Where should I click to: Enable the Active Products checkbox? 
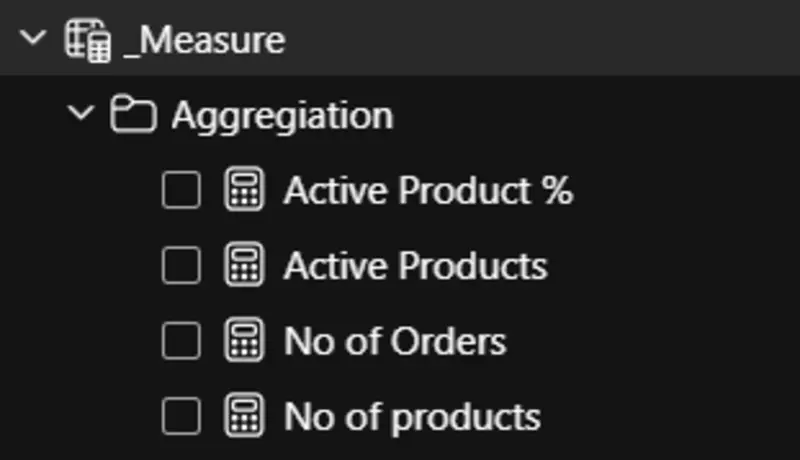coord(181,266)
